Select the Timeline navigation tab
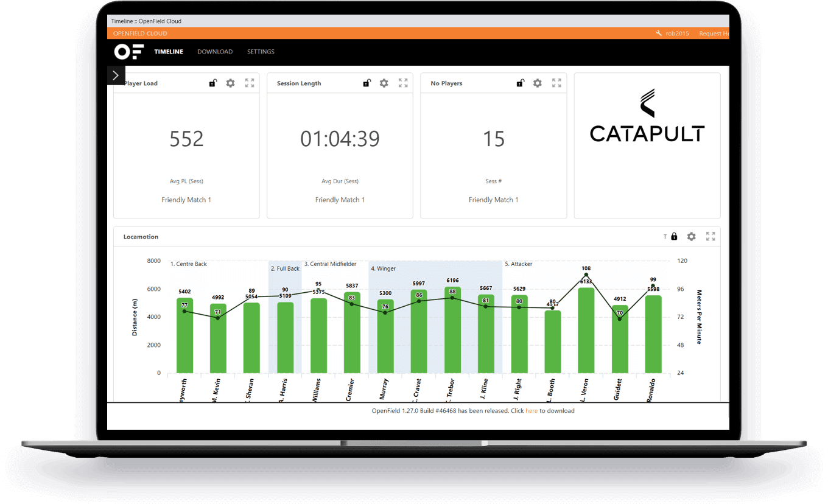The height and width of the screenshot is (504, 828). (x=169, y=52)
